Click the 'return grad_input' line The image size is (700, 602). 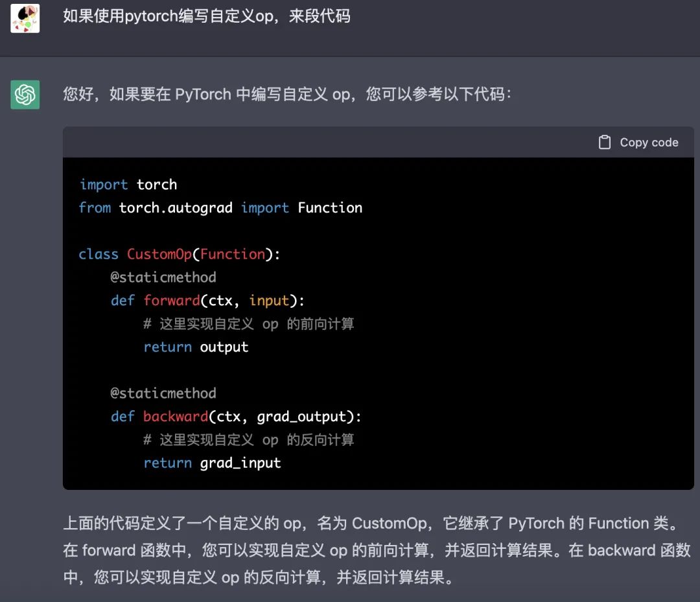[x=213, y=463]
